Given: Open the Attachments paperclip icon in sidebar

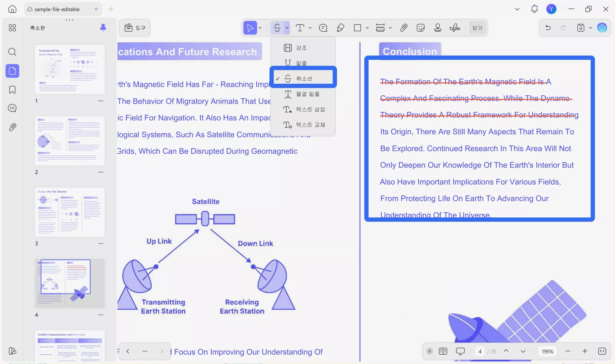Looking at the screenshot, I should coord(12,127).
